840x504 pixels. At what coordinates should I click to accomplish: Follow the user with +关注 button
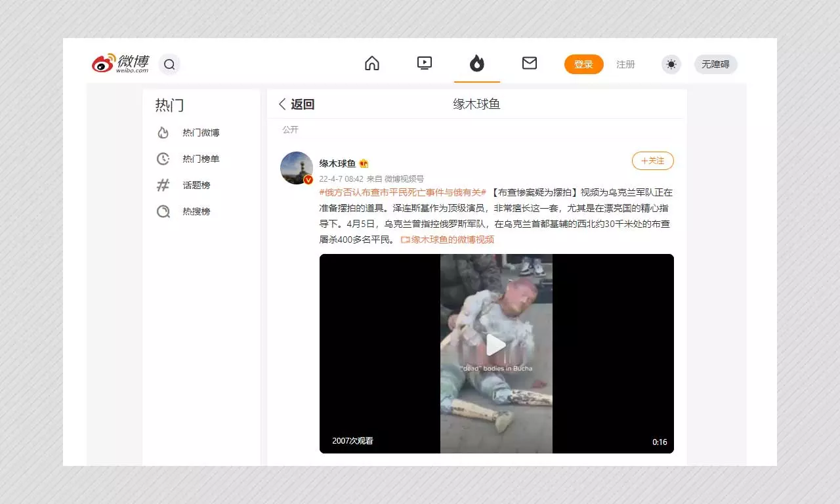coord(652,161)
